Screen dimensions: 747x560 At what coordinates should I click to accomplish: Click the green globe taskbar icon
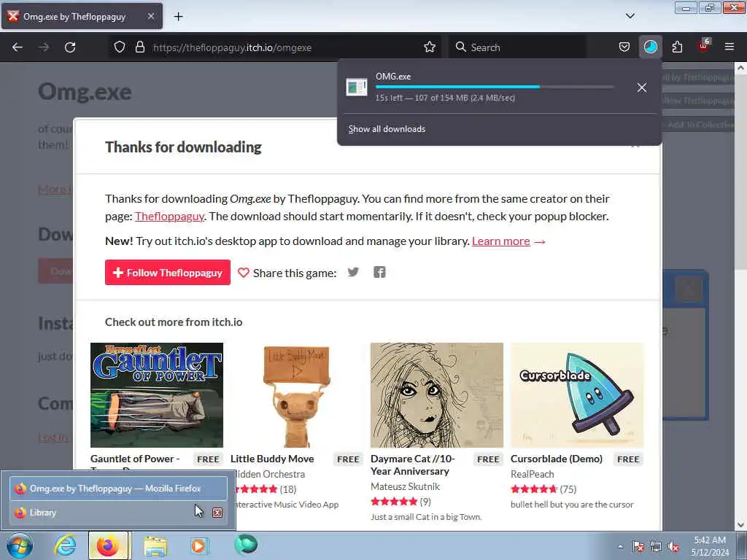point(246,545)
